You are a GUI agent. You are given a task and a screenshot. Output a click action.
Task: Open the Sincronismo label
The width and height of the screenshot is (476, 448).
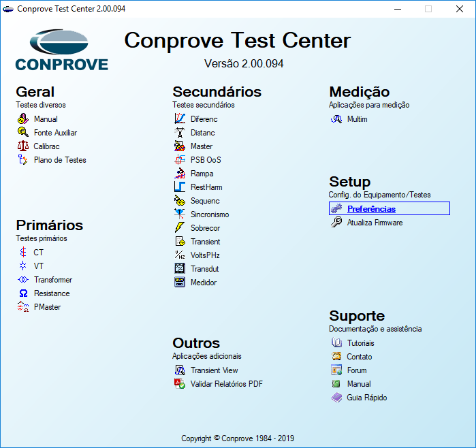click(210, 214)
